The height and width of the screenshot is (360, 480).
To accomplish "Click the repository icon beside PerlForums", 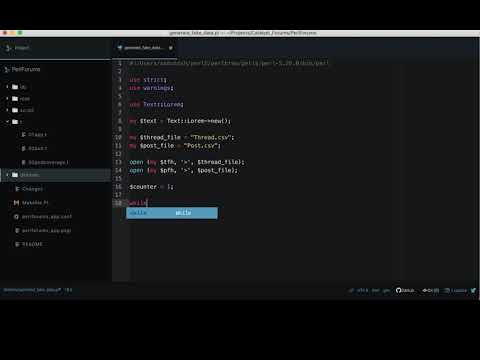I will [7, 69].
